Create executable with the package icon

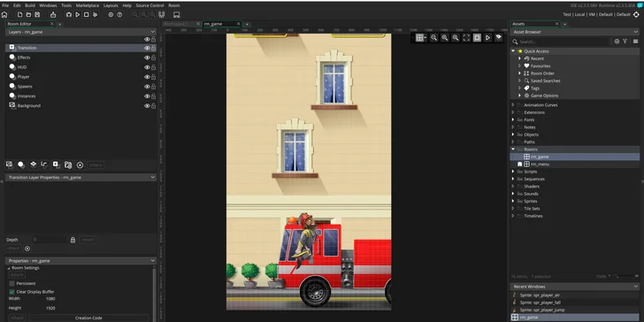click(53, 15)
